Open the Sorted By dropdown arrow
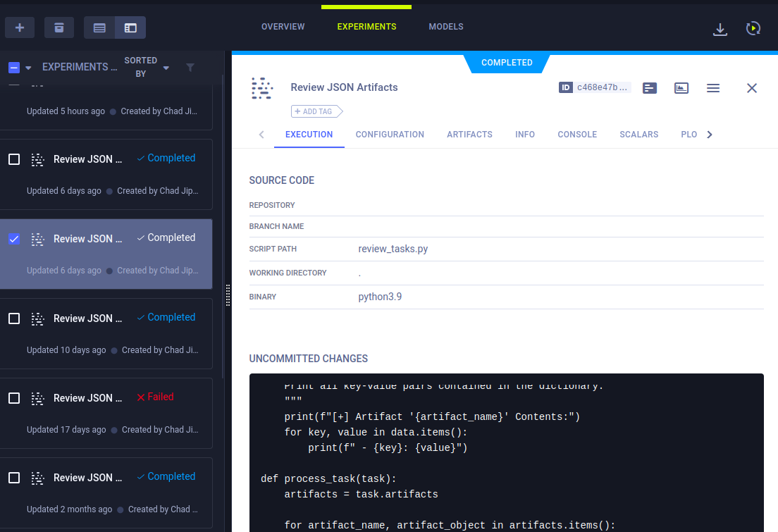 pos(166,68)
